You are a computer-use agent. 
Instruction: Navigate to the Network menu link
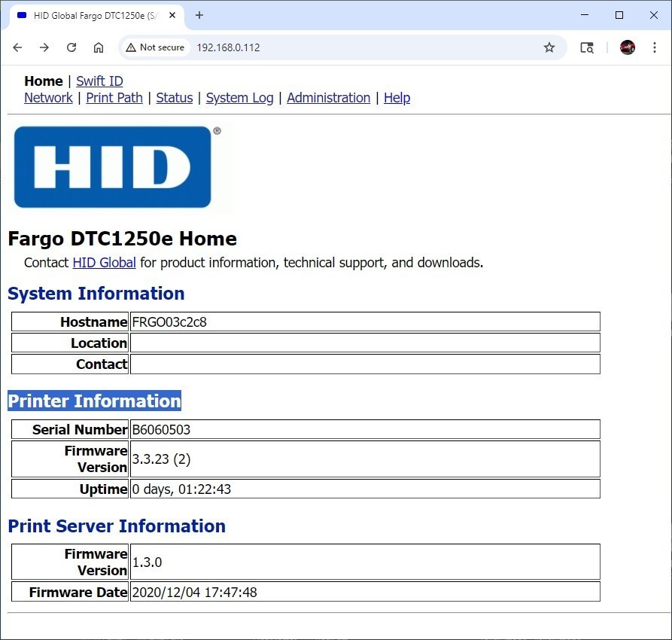pos(48,98)
